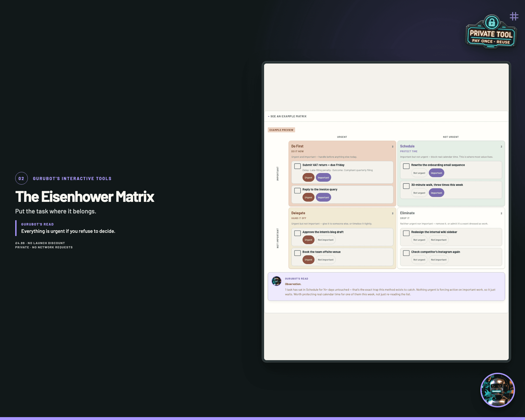This screenshot has width=525, height=420.
Task: Click the £4.99 no launch discount line
Action: coord(40,243)
